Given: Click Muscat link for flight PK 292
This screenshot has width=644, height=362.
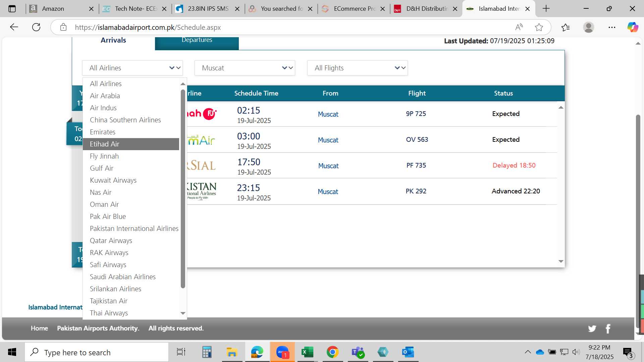Looking at the screenshot, I should click(x=328, y=192).
